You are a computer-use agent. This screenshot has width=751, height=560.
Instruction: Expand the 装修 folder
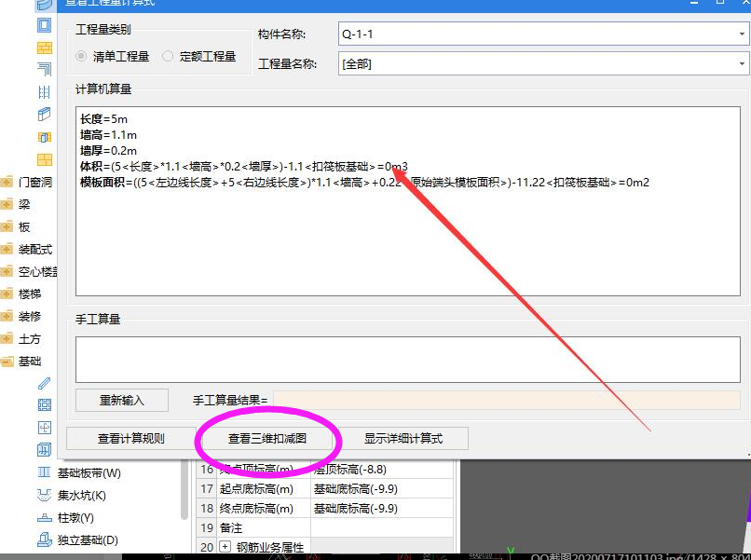pos(7,316)
